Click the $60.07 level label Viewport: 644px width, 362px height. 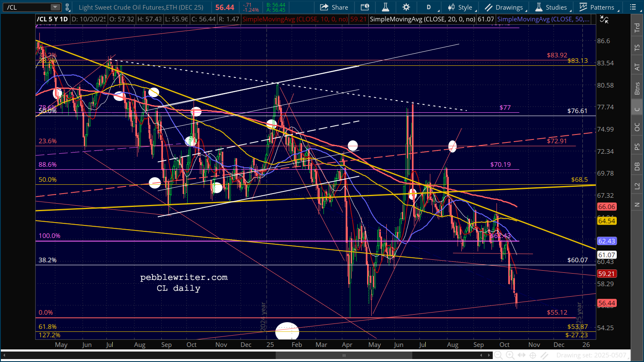(577, 260)
